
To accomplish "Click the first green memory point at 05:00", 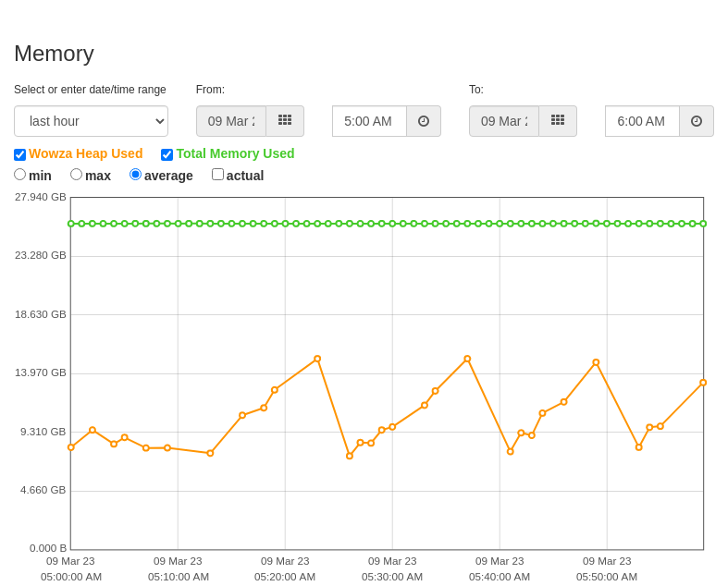I will [71, 224].
